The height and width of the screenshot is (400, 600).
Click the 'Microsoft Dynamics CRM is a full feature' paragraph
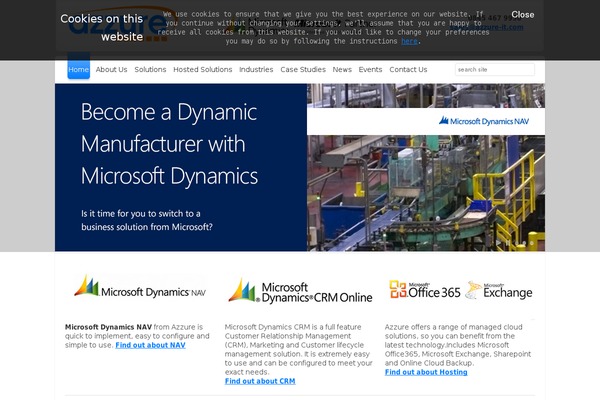pyautogui.click(x=298, y=349)
